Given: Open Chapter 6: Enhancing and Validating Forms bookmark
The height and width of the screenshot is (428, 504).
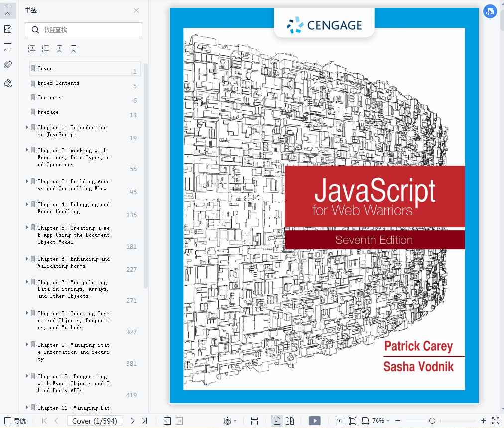Looking at the screenshot, I should click(x=73, y=263).
